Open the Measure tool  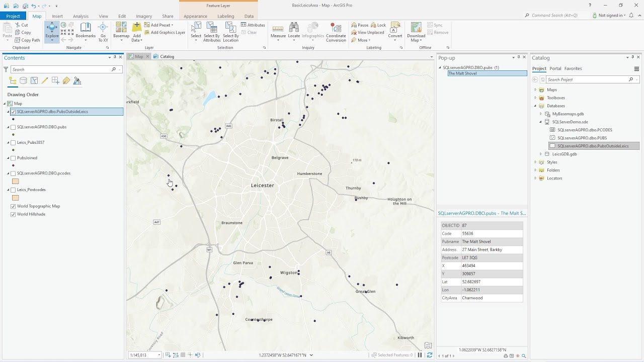(x=278, y=32)
